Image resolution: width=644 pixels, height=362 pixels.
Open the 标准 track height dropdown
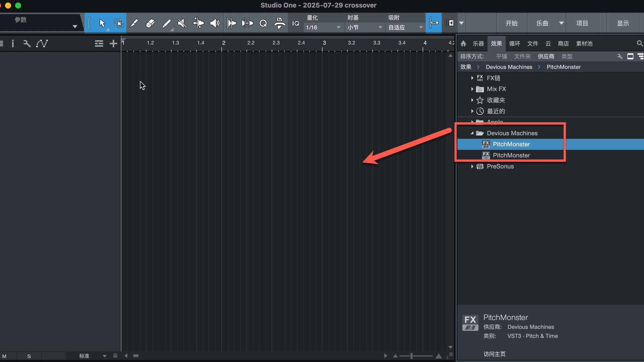(x=93, y=356)
